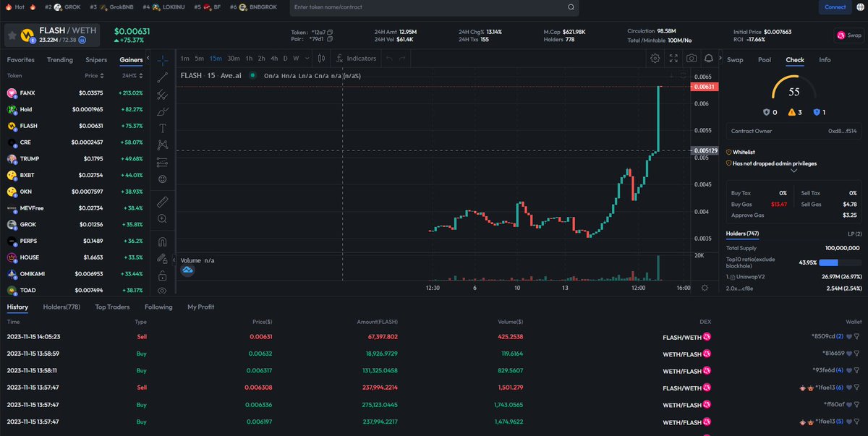Click the Connect wallet button
Image resolution: width=868 pixels, height=436 pixels.
tap(835, 7)
